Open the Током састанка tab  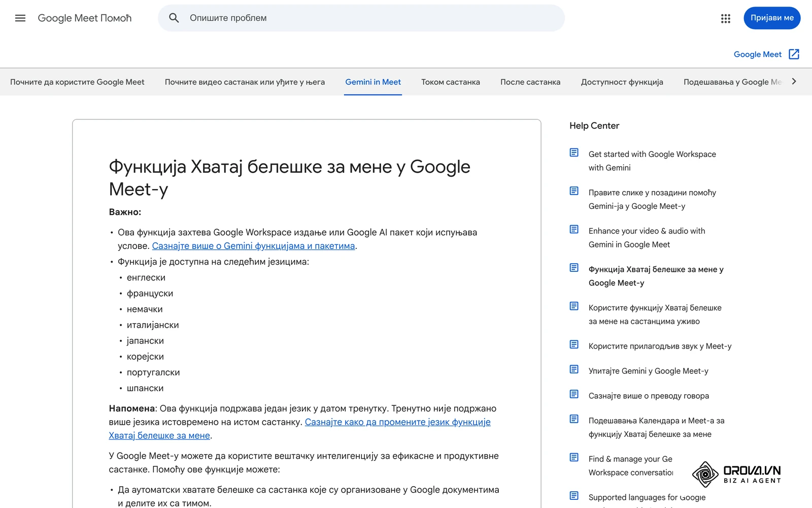point(451,82)
